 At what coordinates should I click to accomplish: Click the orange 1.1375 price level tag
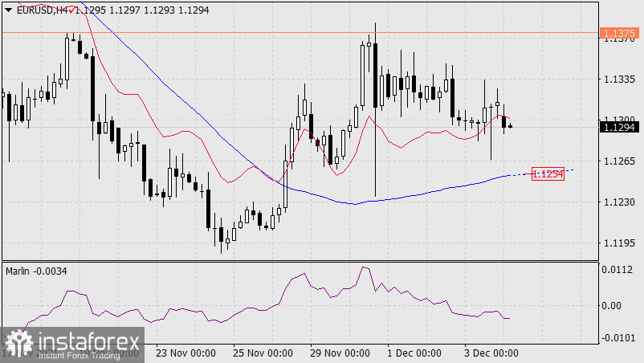618,33
